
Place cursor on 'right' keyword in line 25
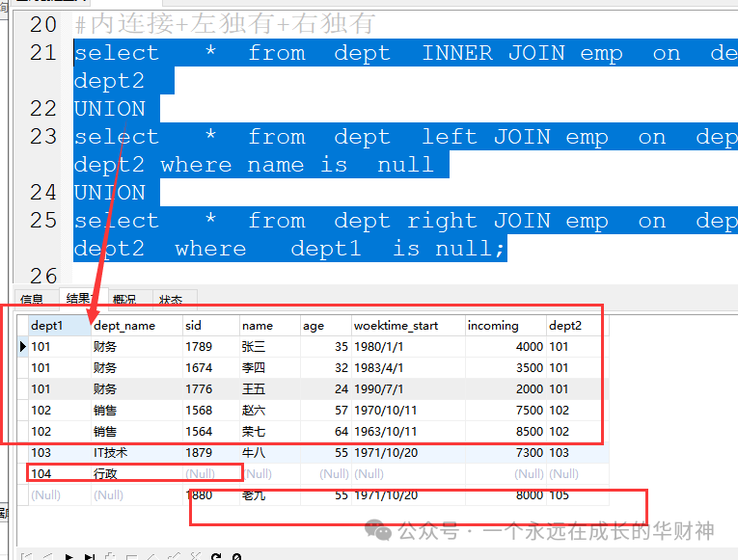tap(442, 221)
